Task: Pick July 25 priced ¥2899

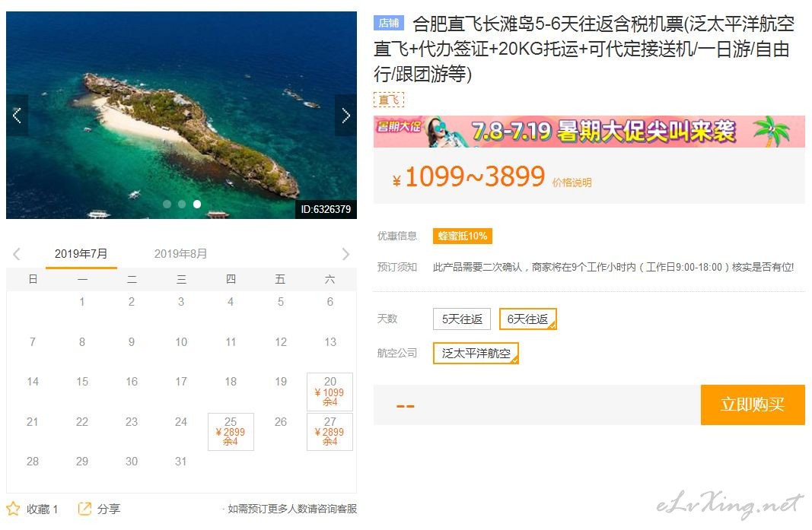Action: pos(231,432)
